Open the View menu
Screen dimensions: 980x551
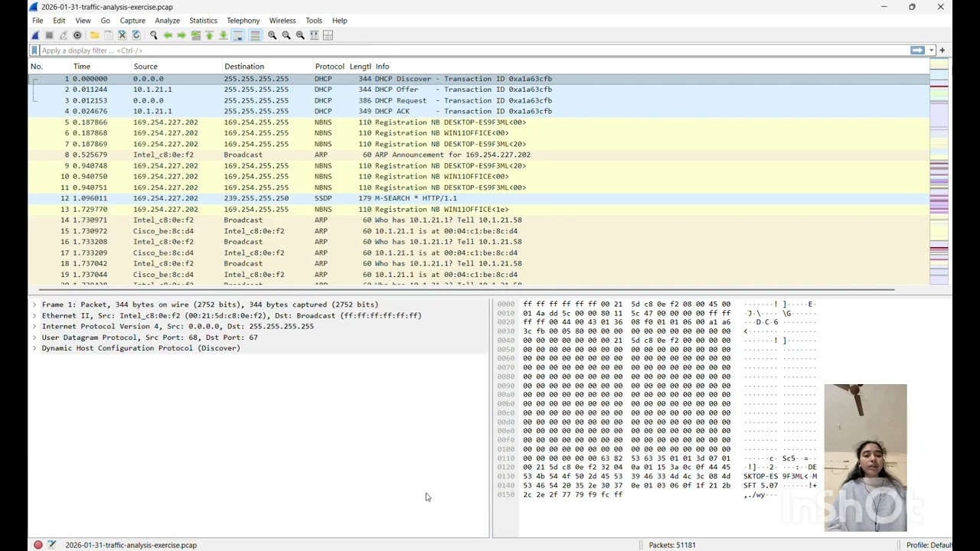tap(83, 21)
